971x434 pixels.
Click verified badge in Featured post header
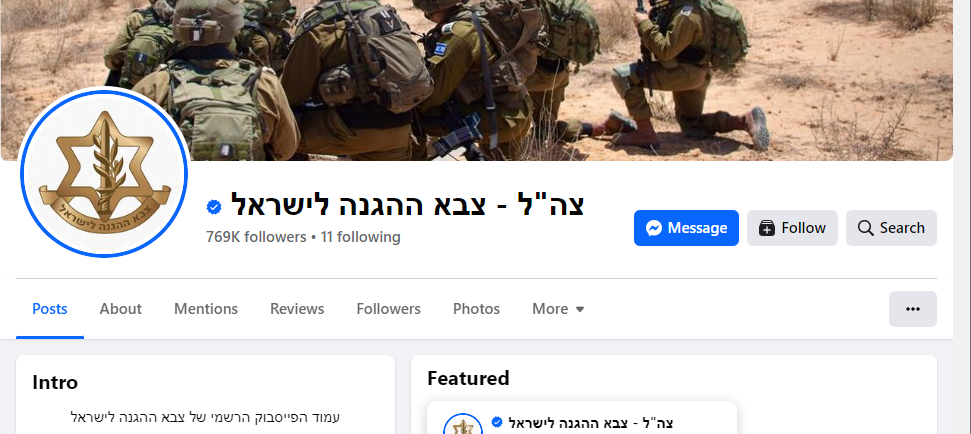click(x=496, y=422)
